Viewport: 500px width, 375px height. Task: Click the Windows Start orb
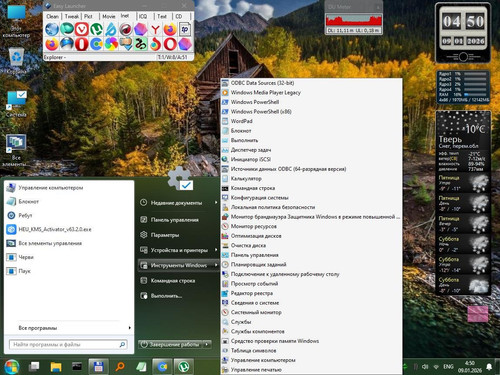[x=12, y=367]
